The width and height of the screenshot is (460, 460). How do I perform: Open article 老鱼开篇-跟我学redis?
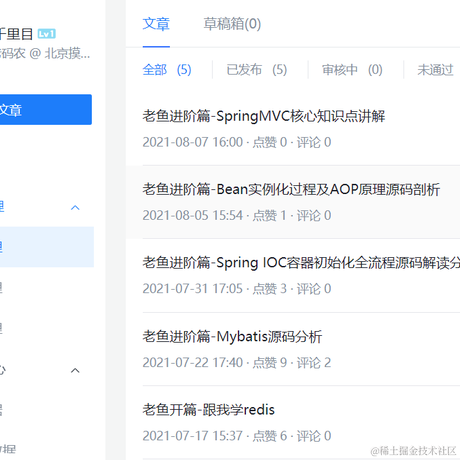tap(209, 410)
